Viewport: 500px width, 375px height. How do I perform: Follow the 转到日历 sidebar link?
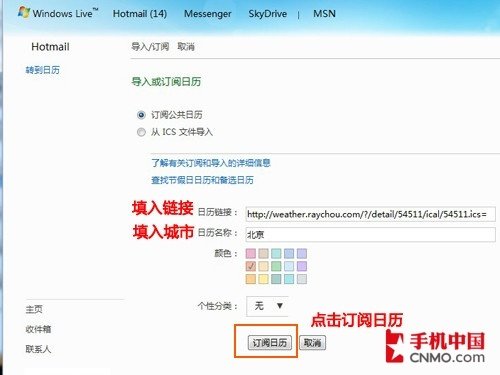point(43,70)
